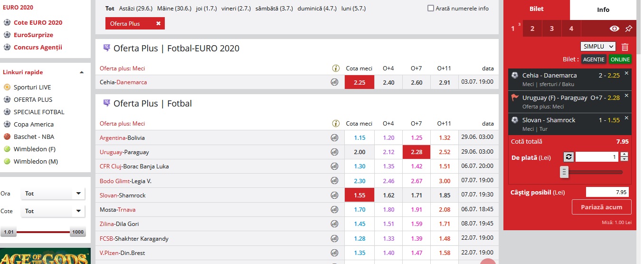
Task: Switch to the Bilet tab
Action: (x=537, y=9)
